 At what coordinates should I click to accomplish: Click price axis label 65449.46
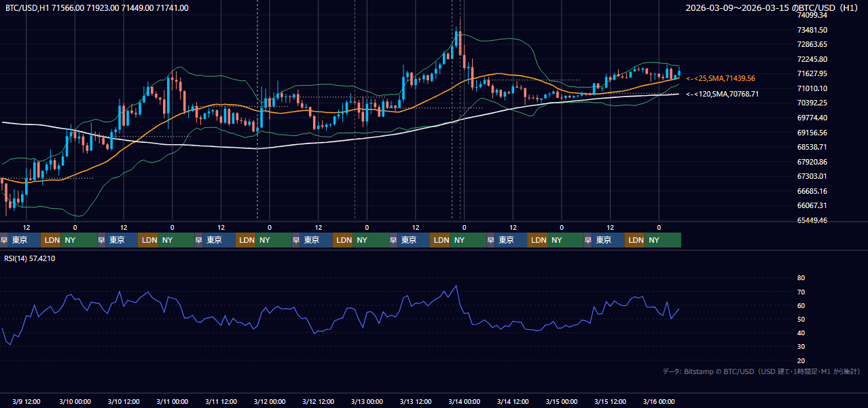pos(812,220)
